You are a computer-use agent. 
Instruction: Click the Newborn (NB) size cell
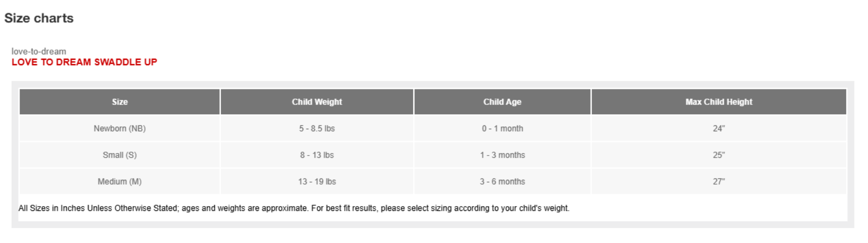(x=120, y=129)
